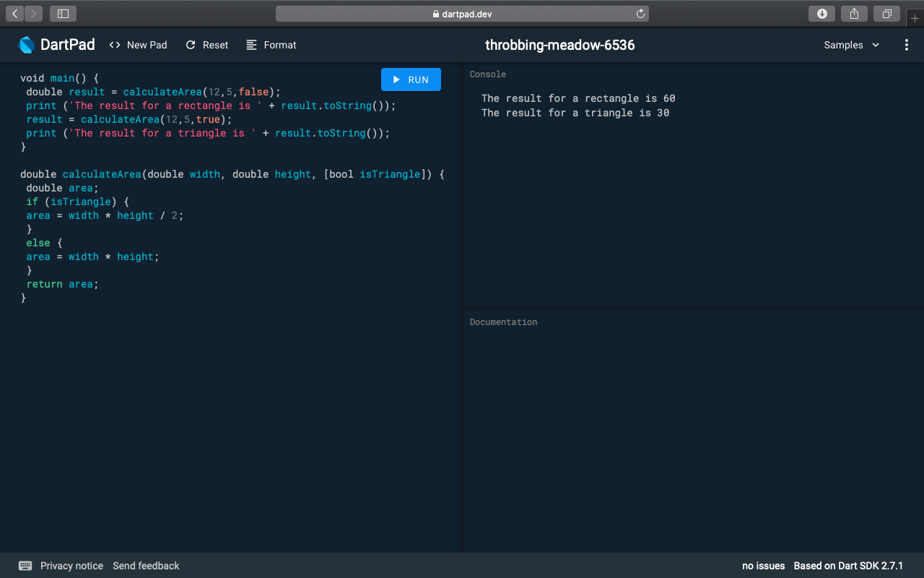Screen dimensions: 924x578
Task: Click the New Pad angle brackets icon
Action: (115, 45)
